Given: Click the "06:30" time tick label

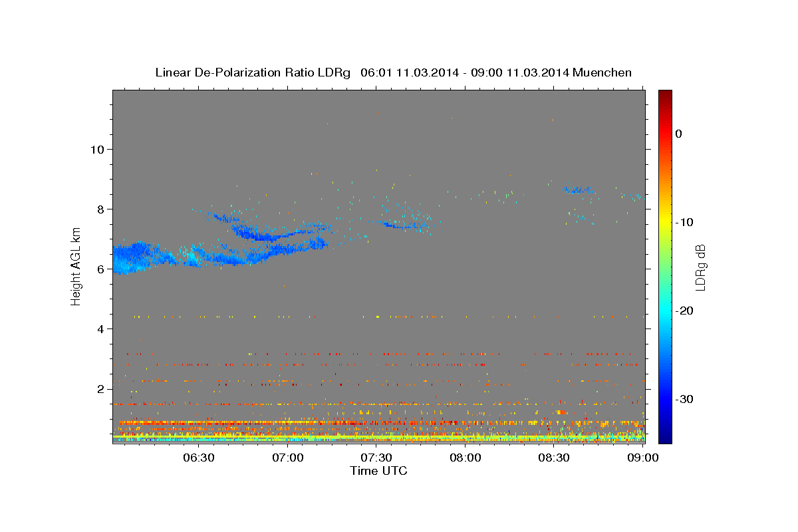Looking at the screenshot, I should tap(199, 458).
